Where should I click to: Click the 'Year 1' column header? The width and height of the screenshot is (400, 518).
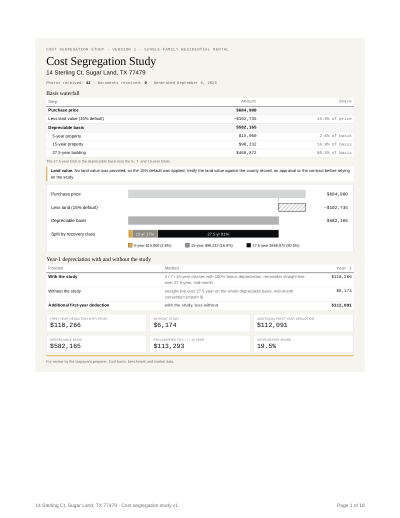(x=344, y=268)
